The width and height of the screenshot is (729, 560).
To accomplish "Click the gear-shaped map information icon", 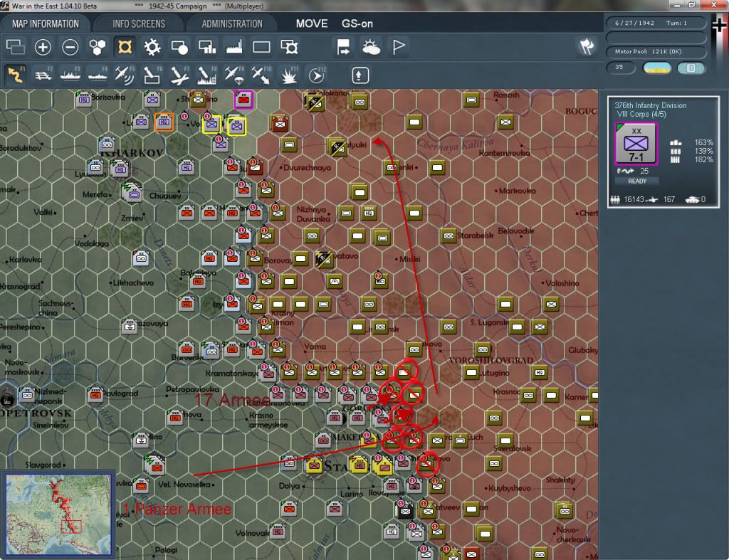I will 152,47.
